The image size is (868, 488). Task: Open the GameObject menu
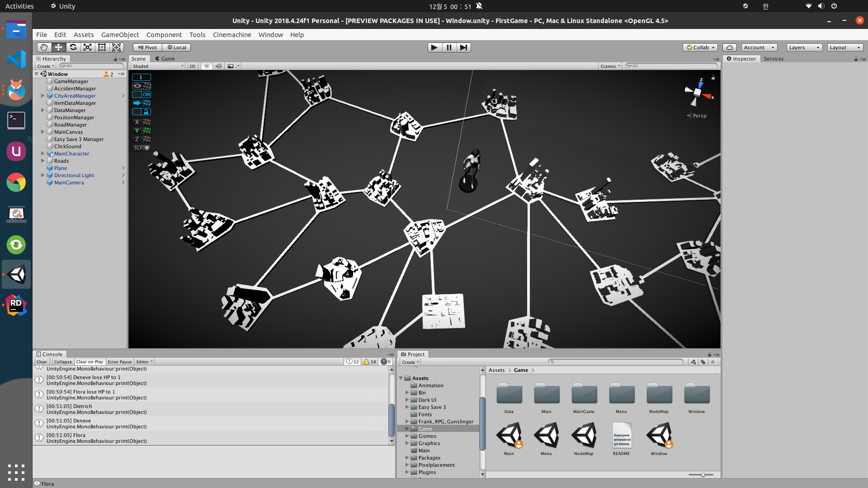pos(120,35)
